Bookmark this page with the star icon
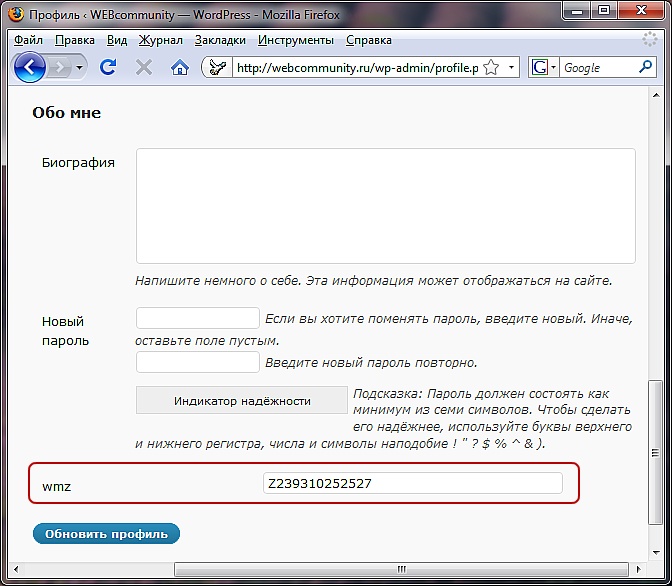672x586 pixels. 491,68
